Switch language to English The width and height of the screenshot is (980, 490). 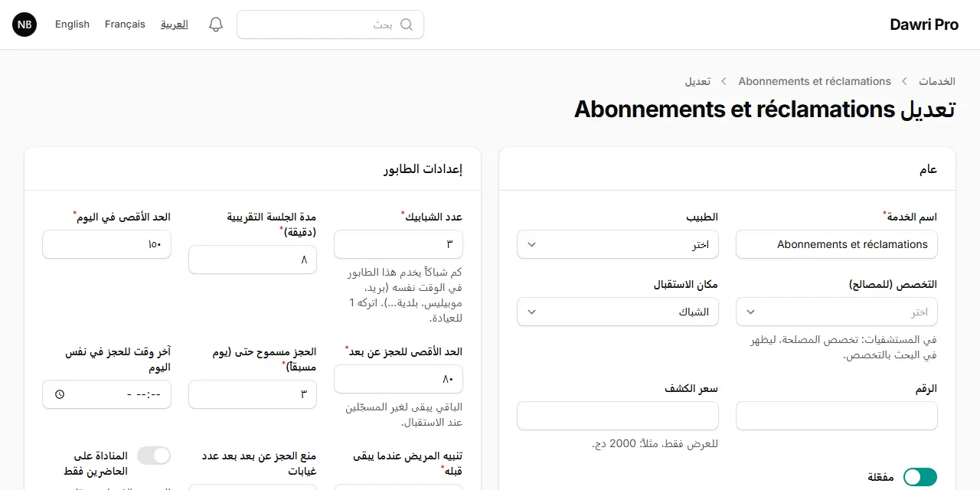point(72,24)
